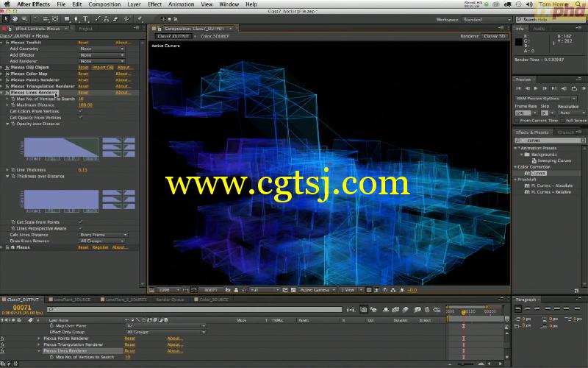Click the Motion Blur enable icon in timeline
Image resolution: width=588 pixels, height=368 pixels.
[x=406, y=310]
